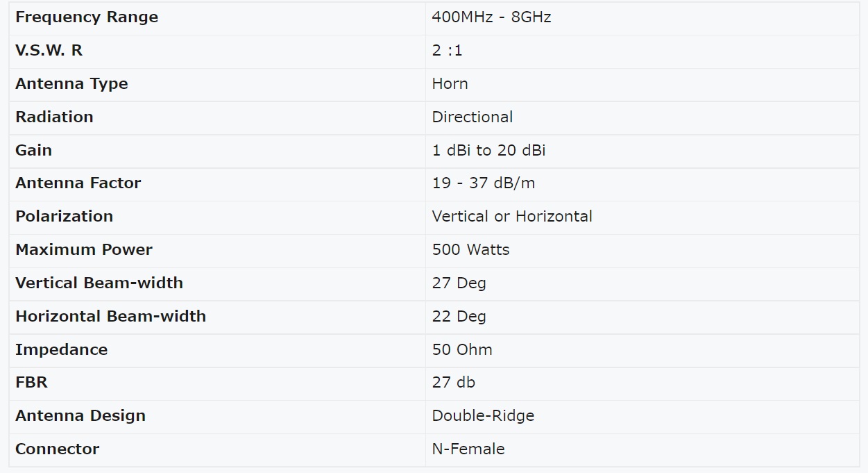Click the Double-Ridge design value
This screenshot has width=868, height=473.
pos(483,416)
